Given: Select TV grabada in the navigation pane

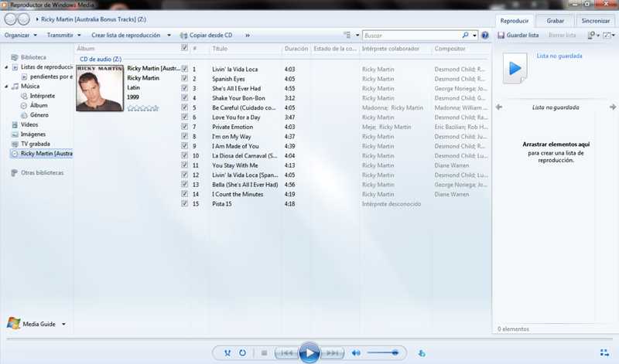Looking at the screenshot, I should [x=35, y=144].
